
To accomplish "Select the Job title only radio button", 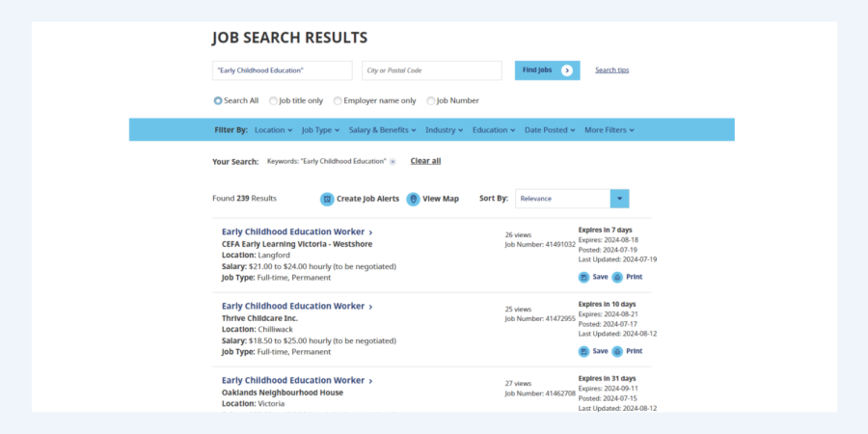I will 274,100.
